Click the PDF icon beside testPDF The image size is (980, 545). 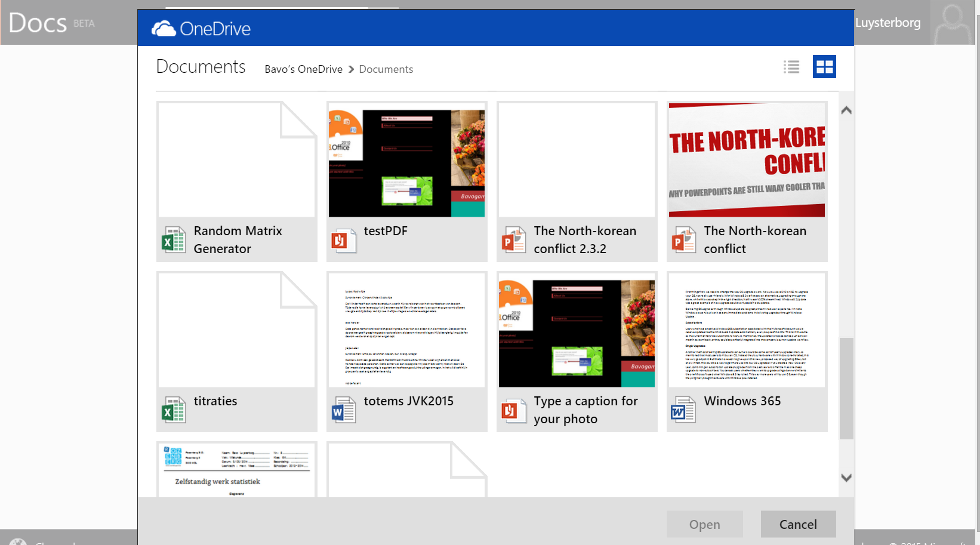(344, 240)
